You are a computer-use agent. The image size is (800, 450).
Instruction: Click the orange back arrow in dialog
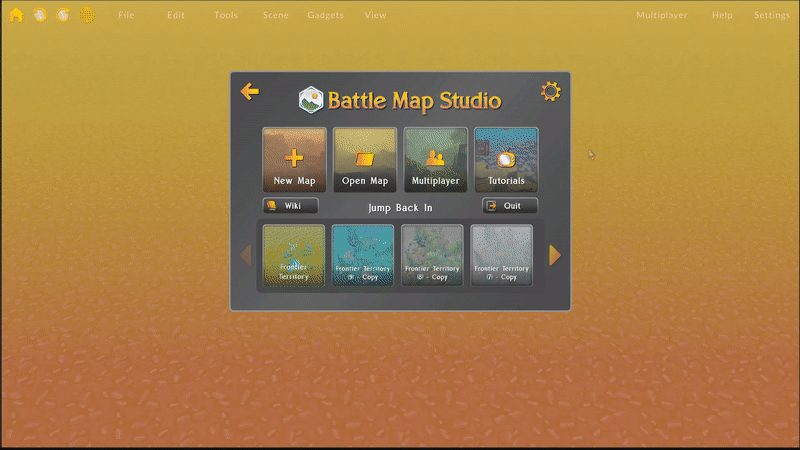pyautogui.click(x=249, y=91)
